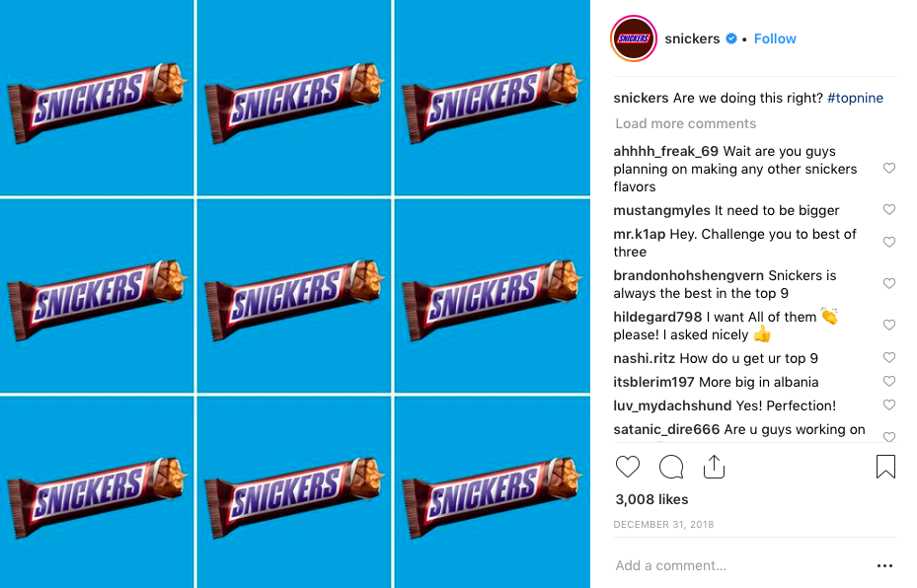Follow the snickers account

[775, 38]
